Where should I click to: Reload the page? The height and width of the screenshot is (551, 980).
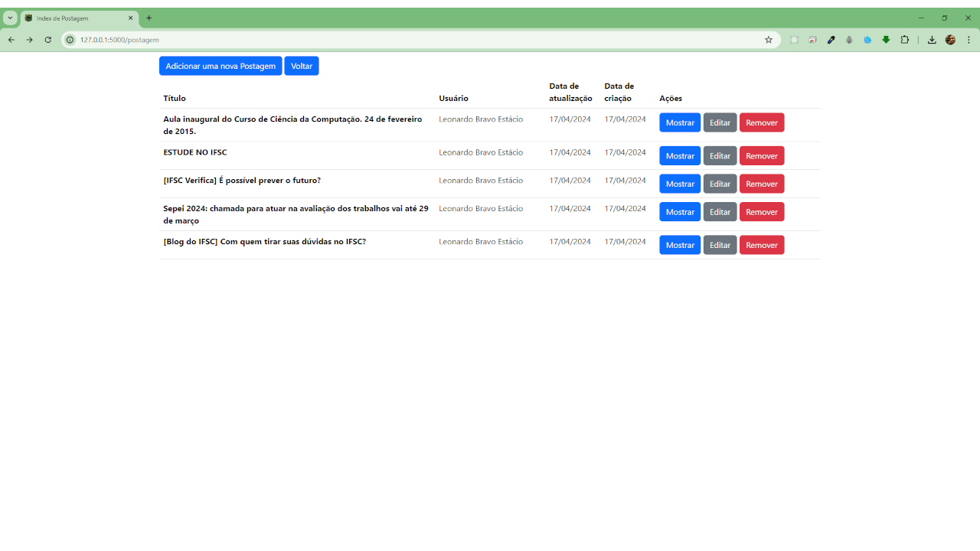pos(47,40)
